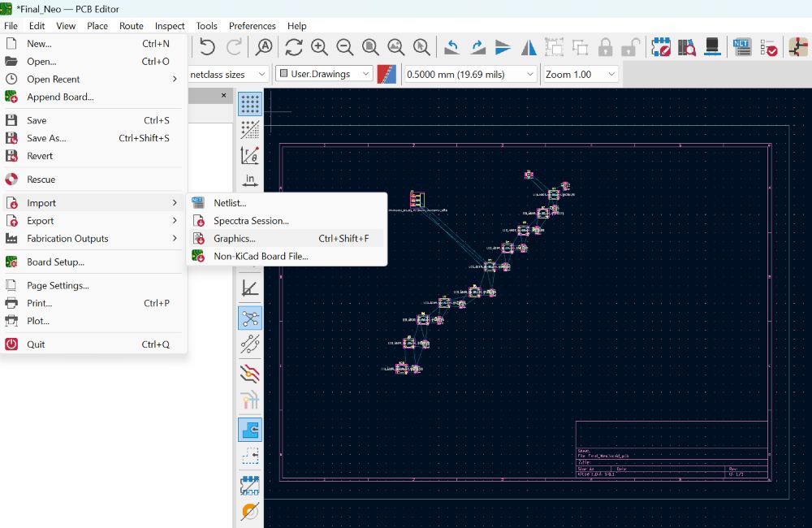The width and height of the screenshot is (812, 528).
Task: Open the Footprint Library Browser
Action: click(x=687, y=48)
